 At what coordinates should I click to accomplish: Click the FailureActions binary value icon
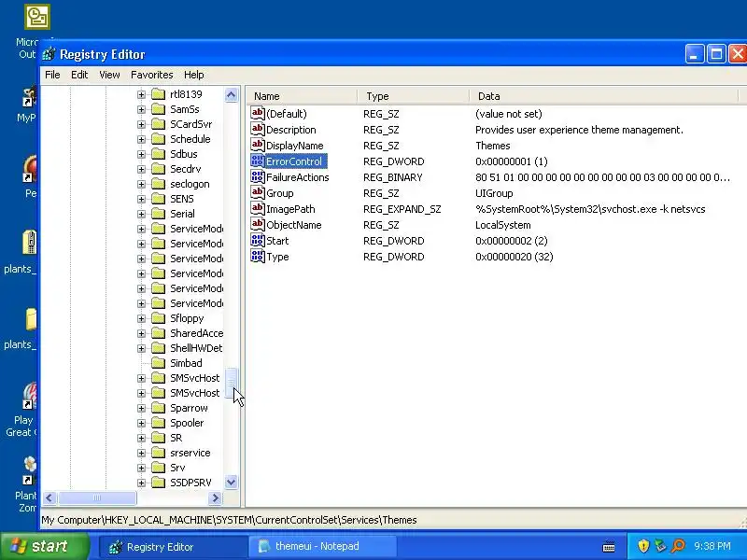pyautogui.click(x=258, y=176)
